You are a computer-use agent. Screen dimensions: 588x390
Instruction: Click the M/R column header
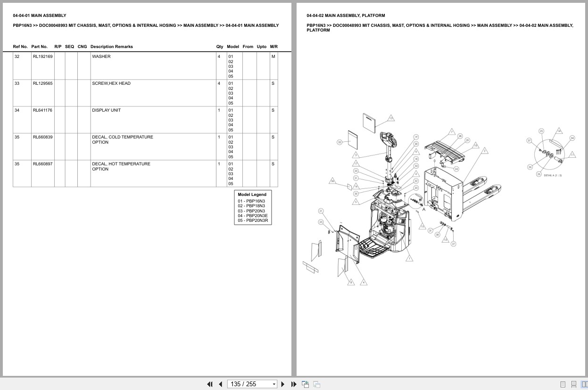(274, 47)
